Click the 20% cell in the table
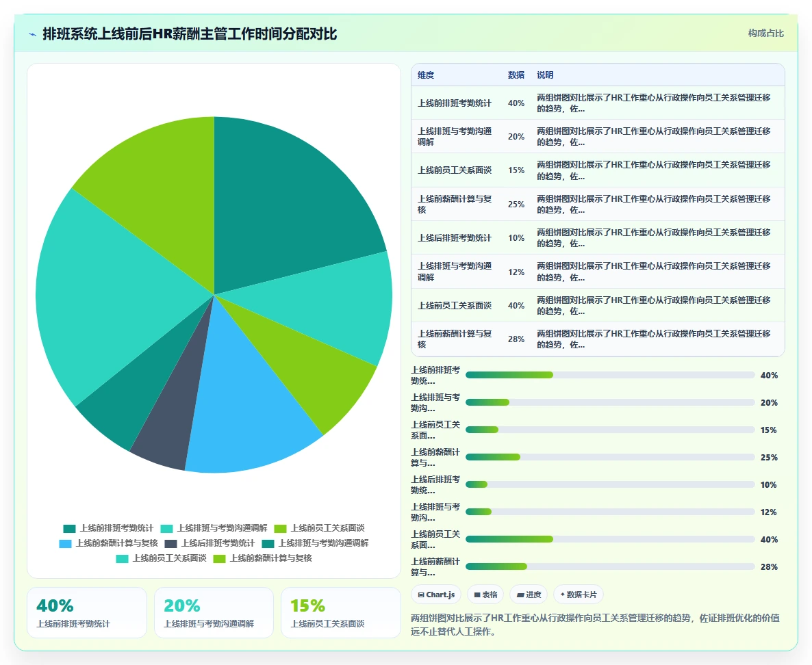Viewport: 812px width, 665px height. pos(516,137)
